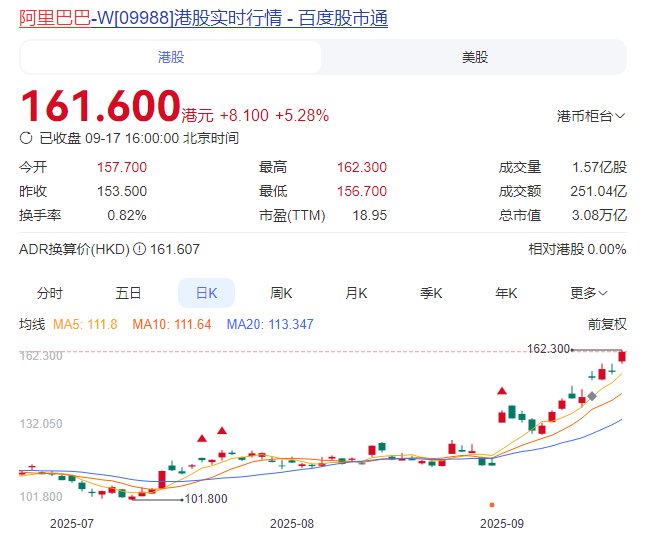This screenshot has width=649, height=540.
Task: Click the latest red candlestick at 162.300
Action: pyautogui.click(x=622, y=357)
